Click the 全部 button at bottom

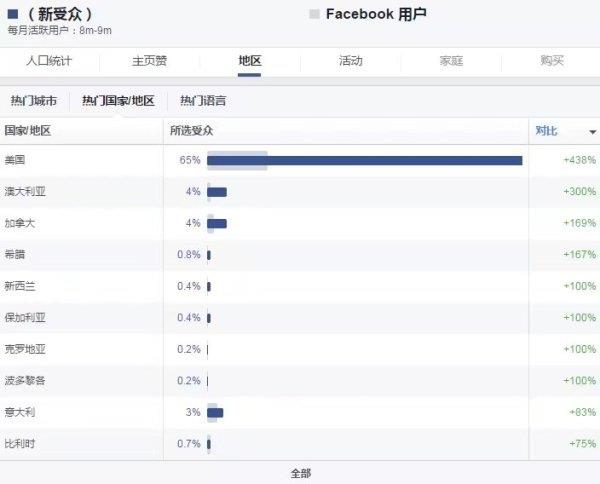(x=300, y=473)
